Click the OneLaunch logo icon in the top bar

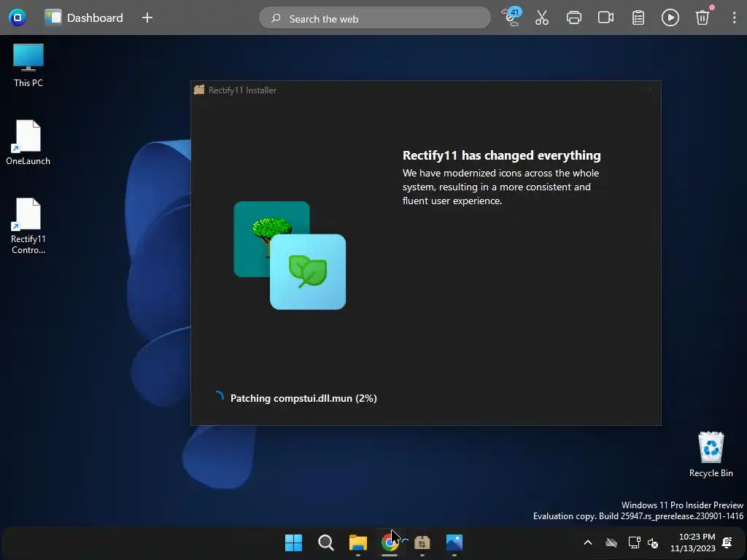click(18, 17)
